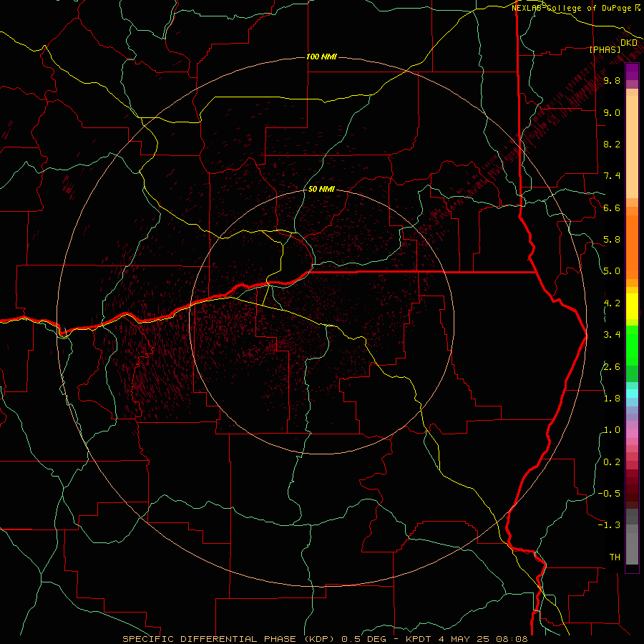Viewport: 644px width, 644px height.
Task: Click the 1.8 legend value
Action: point(612,399)
